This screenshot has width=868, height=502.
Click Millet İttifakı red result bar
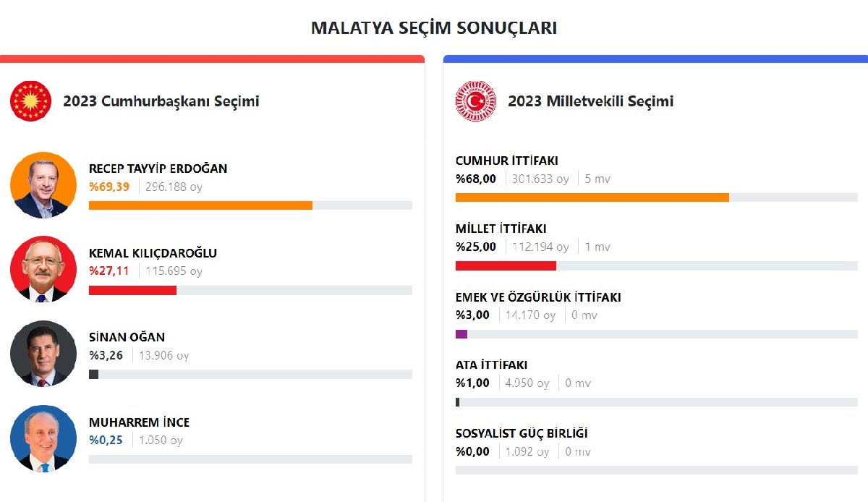[506, 265]
